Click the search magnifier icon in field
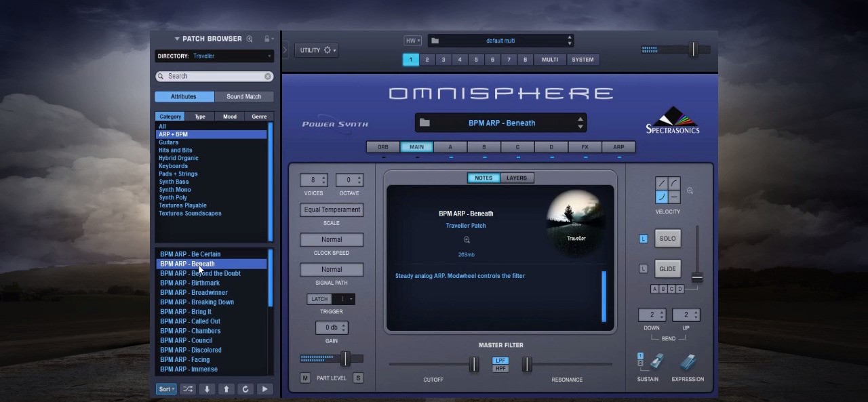The height and width of the screenshot is (402, 868). pos(161,77)
